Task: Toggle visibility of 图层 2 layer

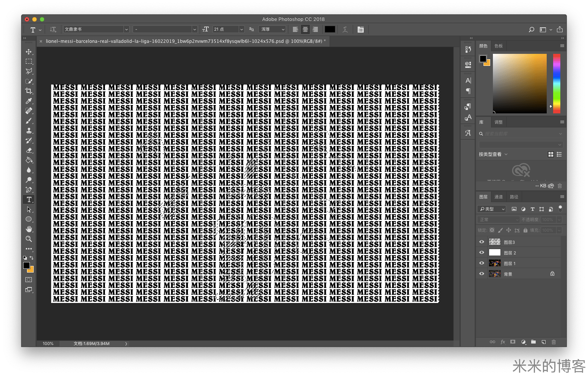Action: [482, 253]
